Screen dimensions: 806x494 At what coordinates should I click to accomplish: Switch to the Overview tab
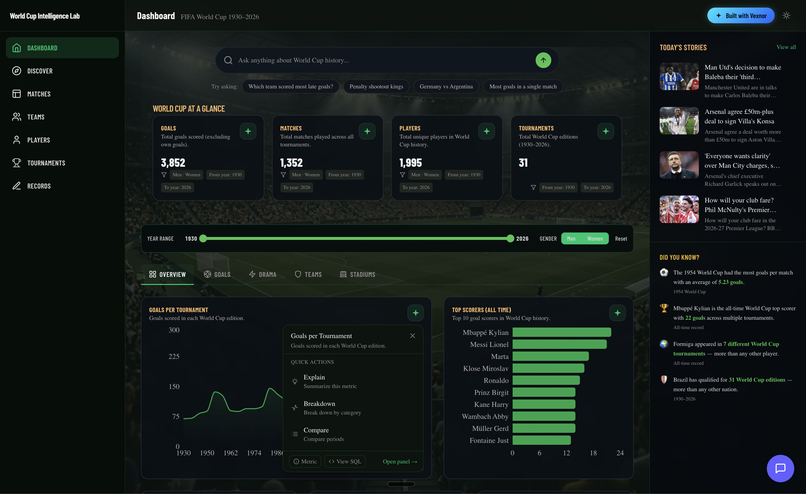point(168,275)
